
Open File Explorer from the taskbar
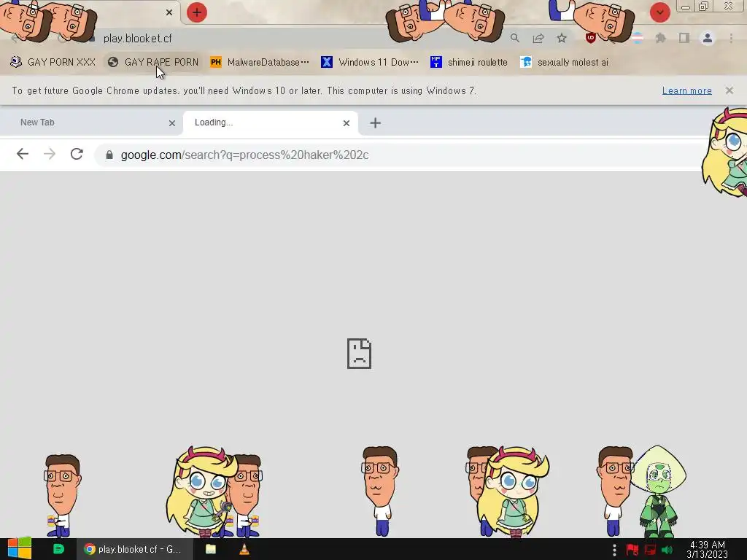tap(211, 549)
